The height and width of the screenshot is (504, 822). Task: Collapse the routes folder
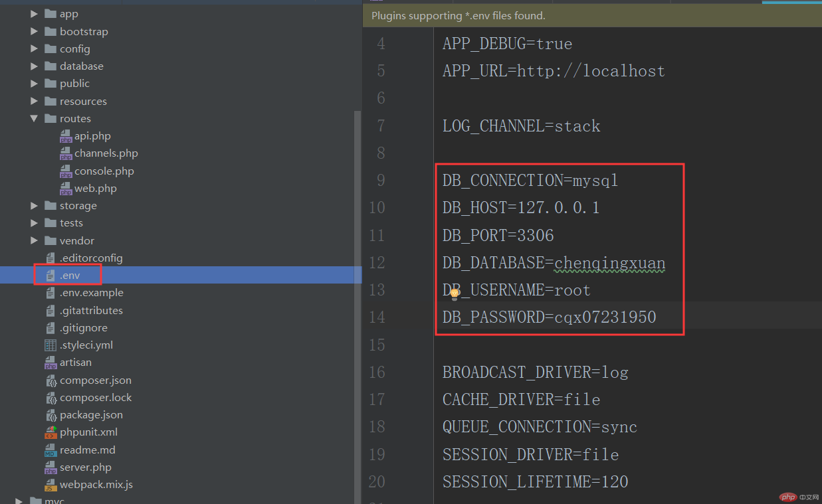[x=34, y=118]
